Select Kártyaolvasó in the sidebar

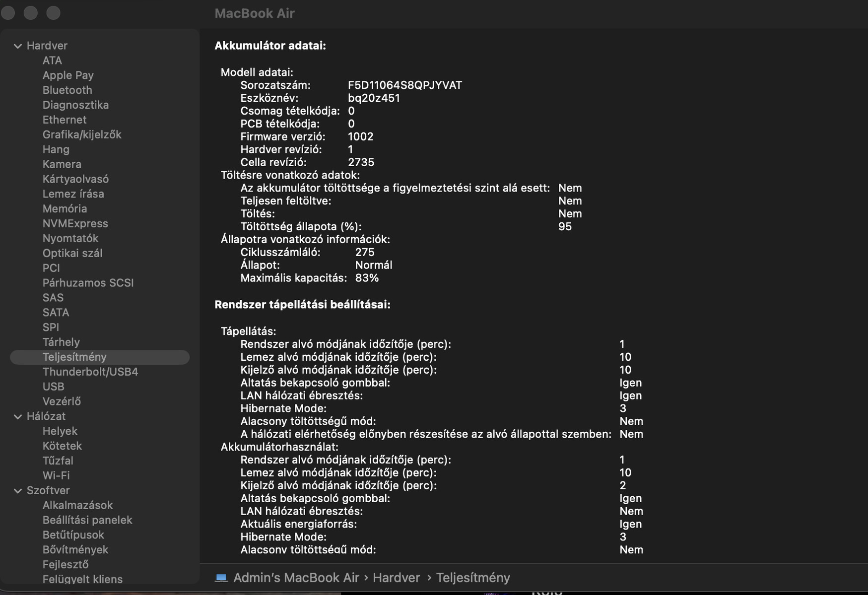pos(75,179)
